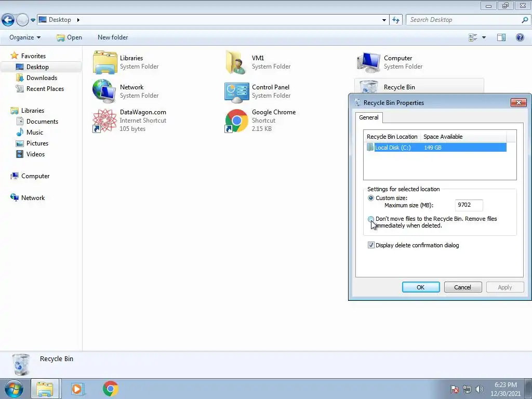Click the Back navigation arrow button
Image resolution: width=532 pixels, height=399 pixels.
(8, 20)
